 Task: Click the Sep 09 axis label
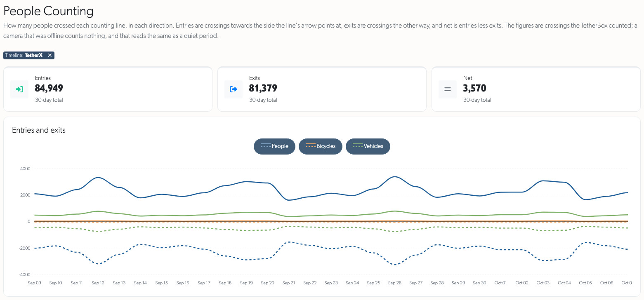[x=35, y=283]
